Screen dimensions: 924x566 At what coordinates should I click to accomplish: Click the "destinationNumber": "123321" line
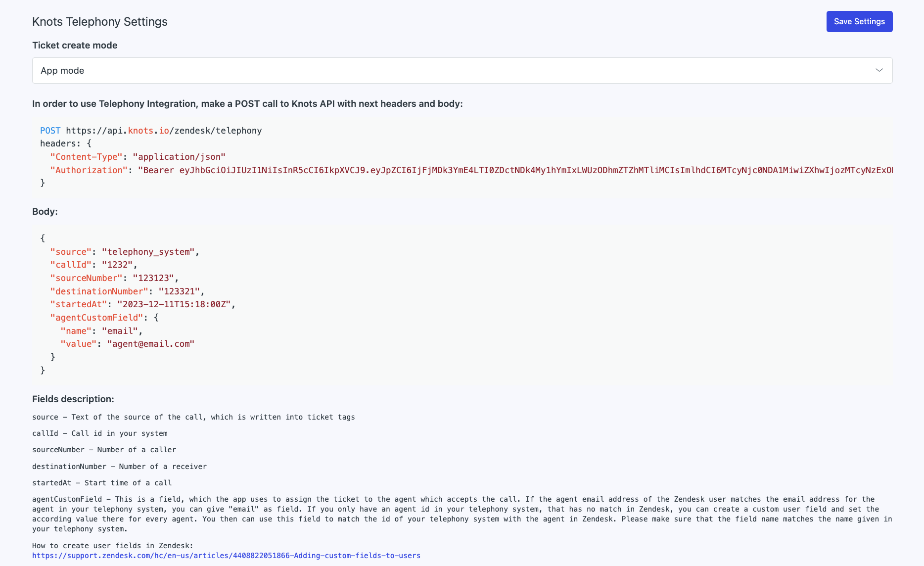pyautogui.click(x=127, y=291)
